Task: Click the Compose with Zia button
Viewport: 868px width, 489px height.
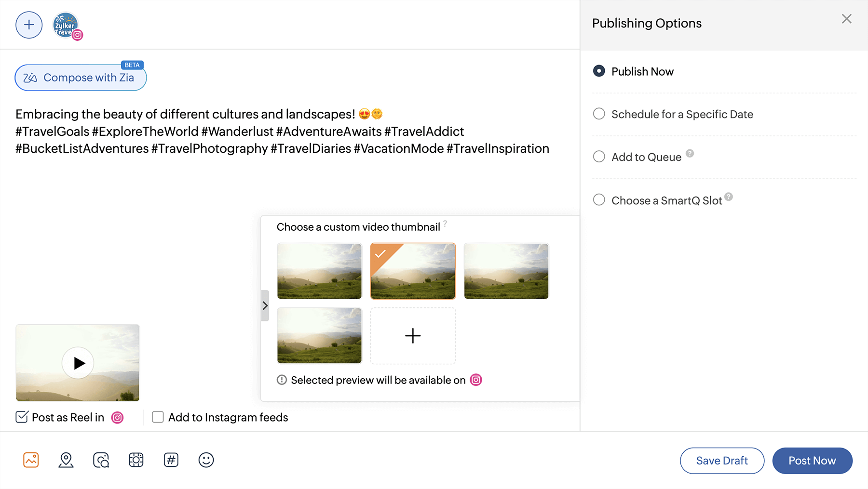Action: (81, 78)
